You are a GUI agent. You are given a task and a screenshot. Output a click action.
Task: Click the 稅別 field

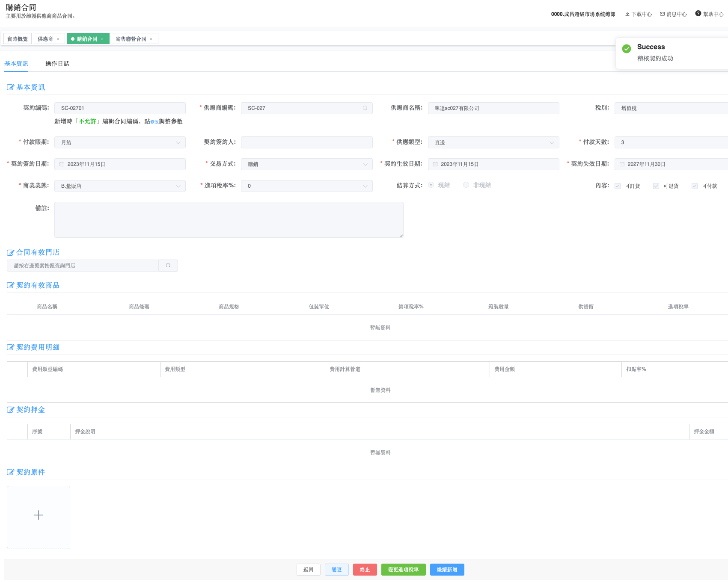coord(671,108)
